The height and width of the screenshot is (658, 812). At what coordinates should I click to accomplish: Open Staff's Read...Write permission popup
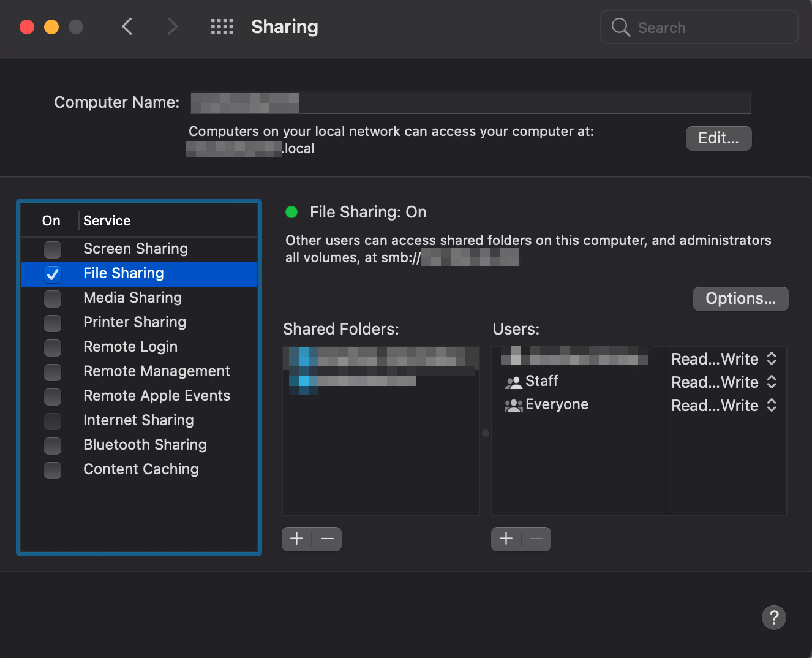pos(724,382)
